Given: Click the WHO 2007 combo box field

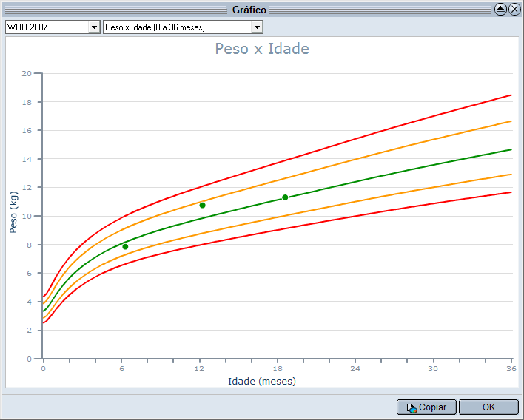Looking at the screenshot, I should [x=53, y=27].
